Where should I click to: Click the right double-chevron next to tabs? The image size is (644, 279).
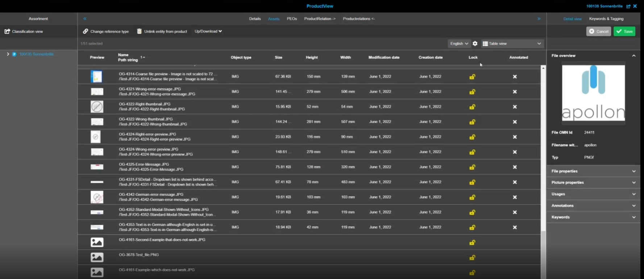tap(539, 19)
